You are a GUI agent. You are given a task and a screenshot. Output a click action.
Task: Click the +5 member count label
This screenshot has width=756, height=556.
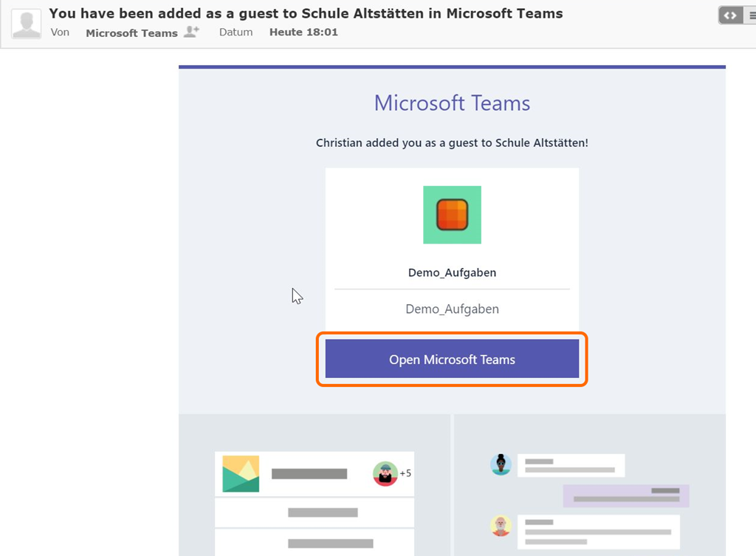(405, 473)
